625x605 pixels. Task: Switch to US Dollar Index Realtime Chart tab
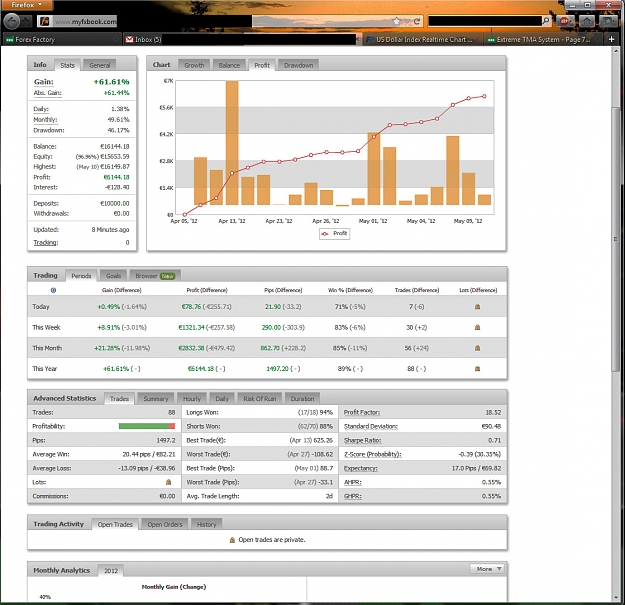[422, 39]
